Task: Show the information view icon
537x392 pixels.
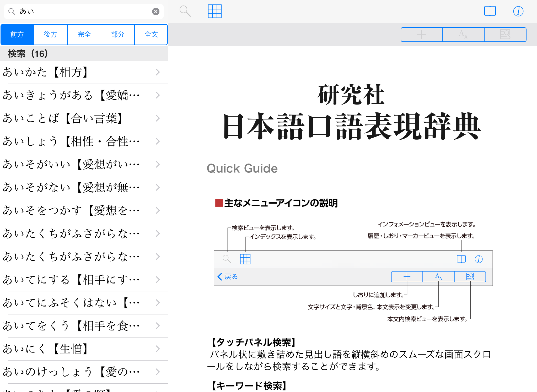Action: (518, 11)
